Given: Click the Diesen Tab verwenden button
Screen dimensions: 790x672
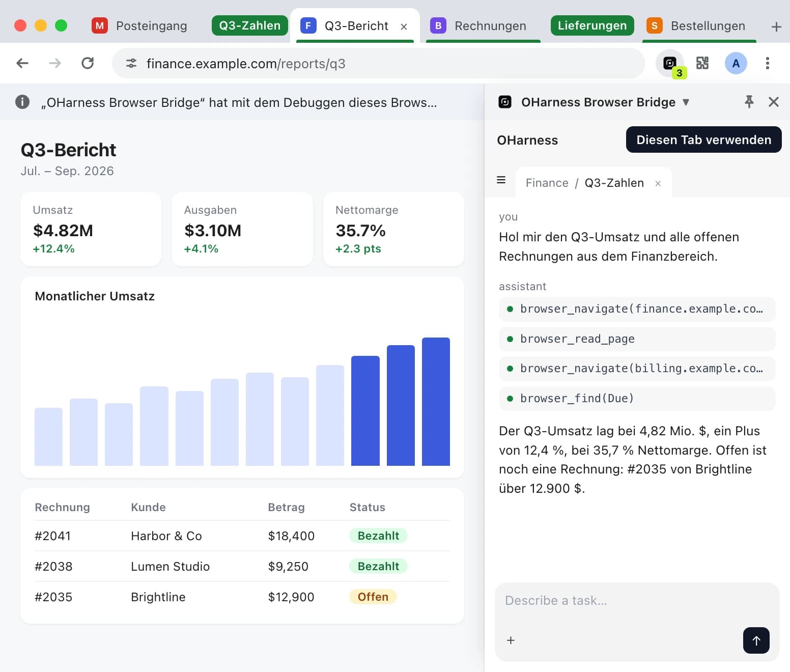Looking at the screenshot, I should coord(703,139).
